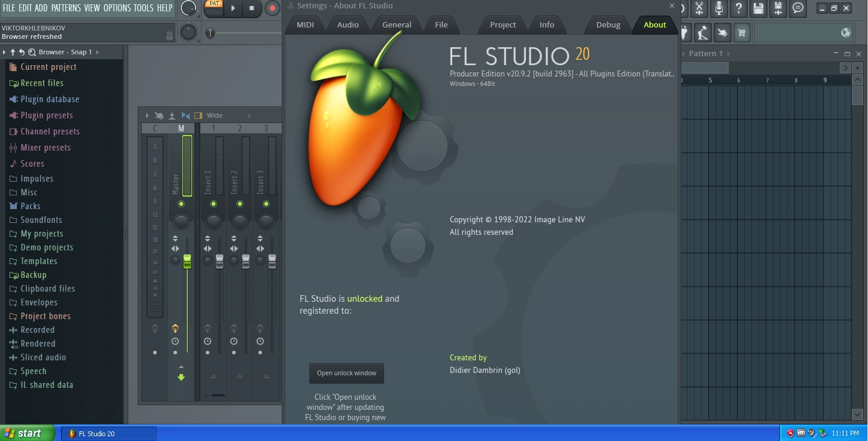Switch to the Info settings tab
This screenshot has width=868, height=441.
coord(547,24)
